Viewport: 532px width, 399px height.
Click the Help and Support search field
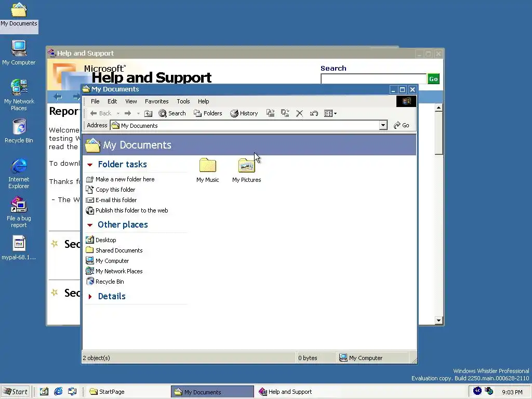coord(374,79)
